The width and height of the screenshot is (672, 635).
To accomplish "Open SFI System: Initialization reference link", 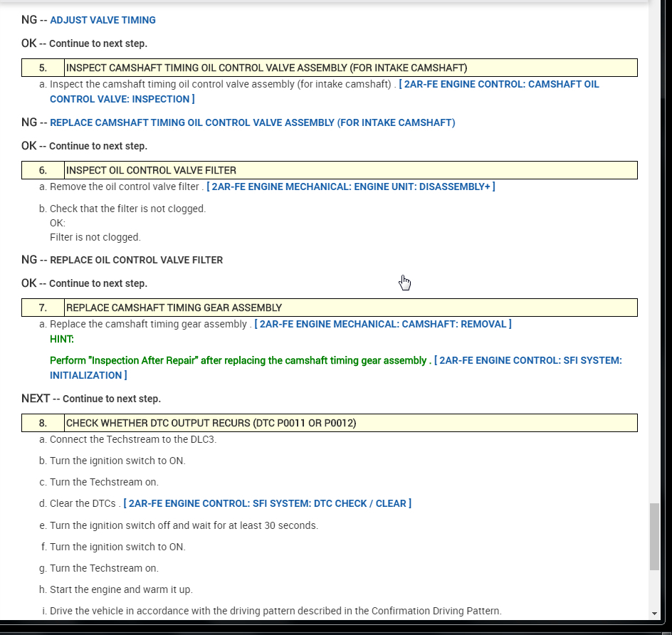I will pos(335,367).
